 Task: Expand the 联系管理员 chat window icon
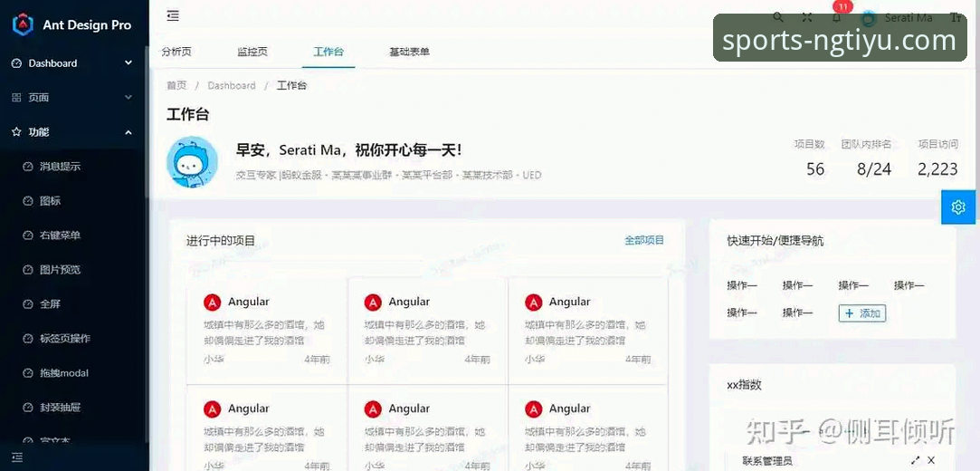pyautogui.click(x=916, y=460)
